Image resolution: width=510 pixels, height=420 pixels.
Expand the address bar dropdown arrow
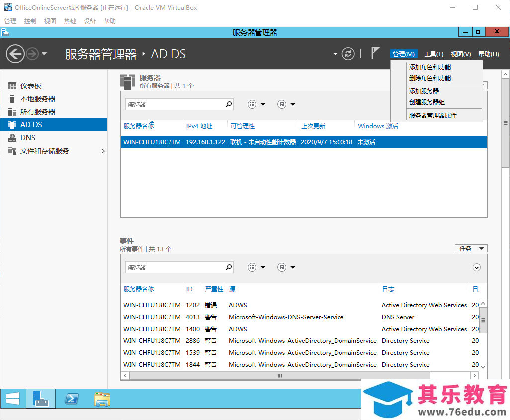pos(335,54)
